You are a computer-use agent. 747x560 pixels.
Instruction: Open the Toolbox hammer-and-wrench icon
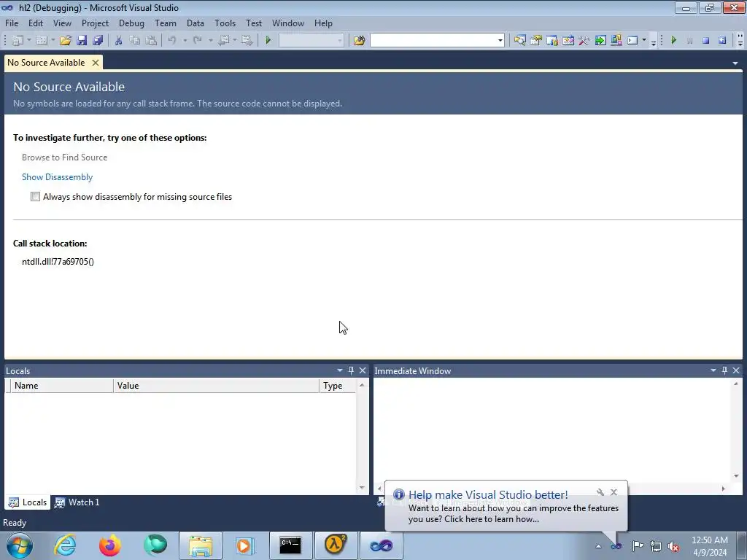coord(584,41)
